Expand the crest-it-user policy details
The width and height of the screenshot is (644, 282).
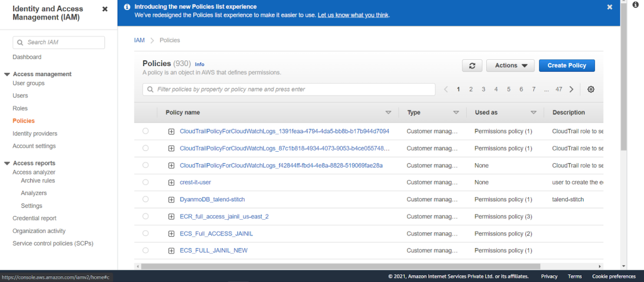coord(171,183)
